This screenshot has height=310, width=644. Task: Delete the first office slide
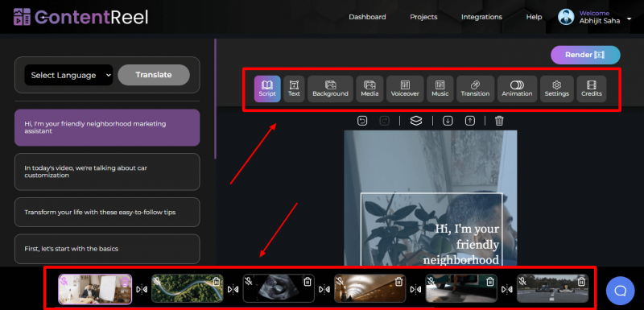click(x=126, y=282)
